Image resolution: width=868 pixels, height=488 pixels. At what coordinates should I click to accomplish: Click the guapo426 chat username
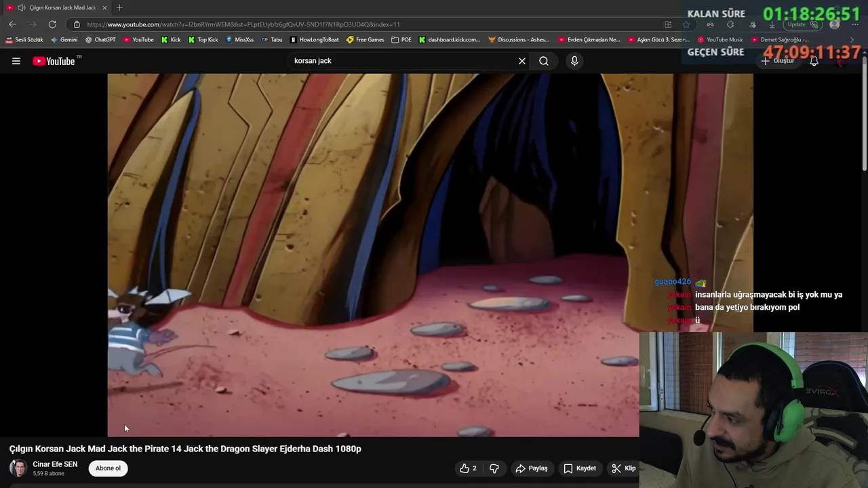[x=673, y=282]
